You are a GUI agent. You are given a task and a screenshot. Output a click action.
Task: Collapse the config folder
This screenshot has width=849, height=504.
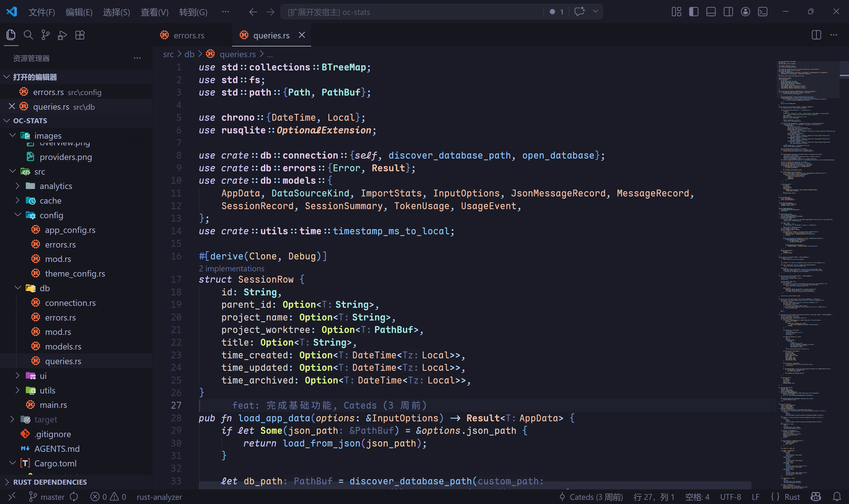tap(18, 215)
